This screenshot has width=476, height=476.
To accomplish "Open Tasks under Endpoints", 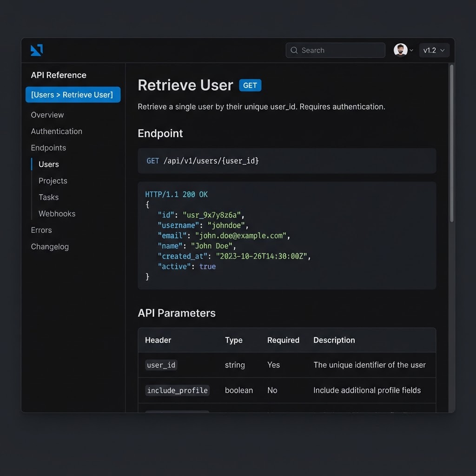I will pos(48,197).
